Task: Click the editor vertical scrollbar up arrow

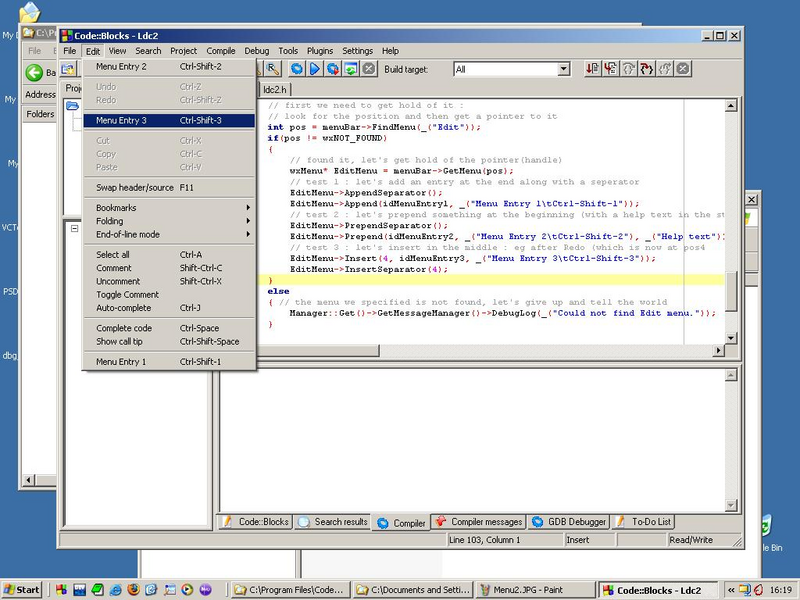Action: 731,106
